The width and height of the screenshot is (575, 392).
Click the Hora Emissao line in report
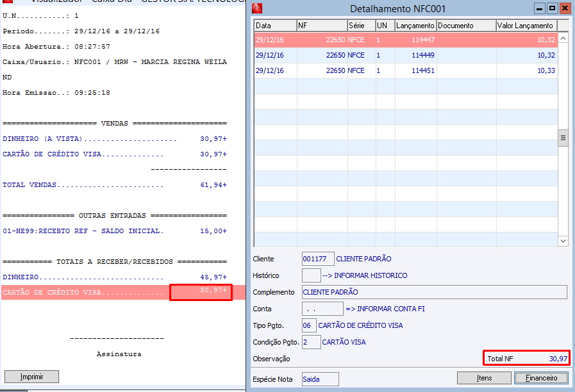coord(56,93)
